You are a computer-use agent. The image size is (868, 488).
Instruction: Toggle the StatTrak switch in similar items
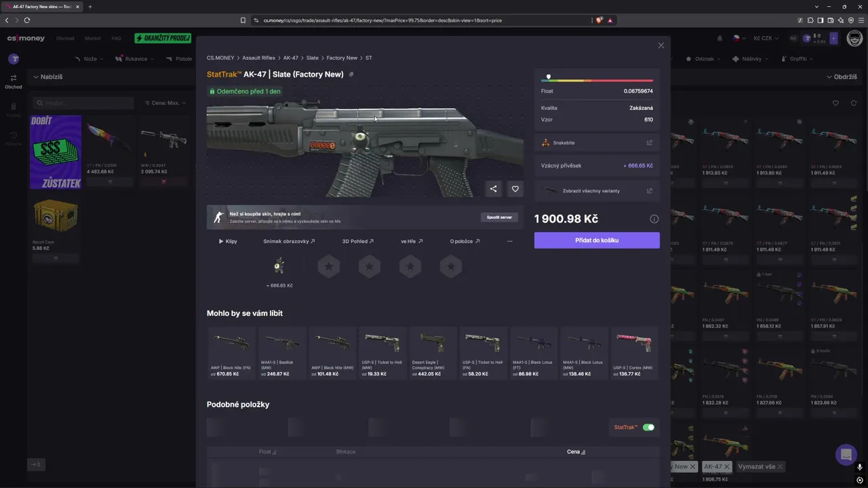[x=648, y=428]
